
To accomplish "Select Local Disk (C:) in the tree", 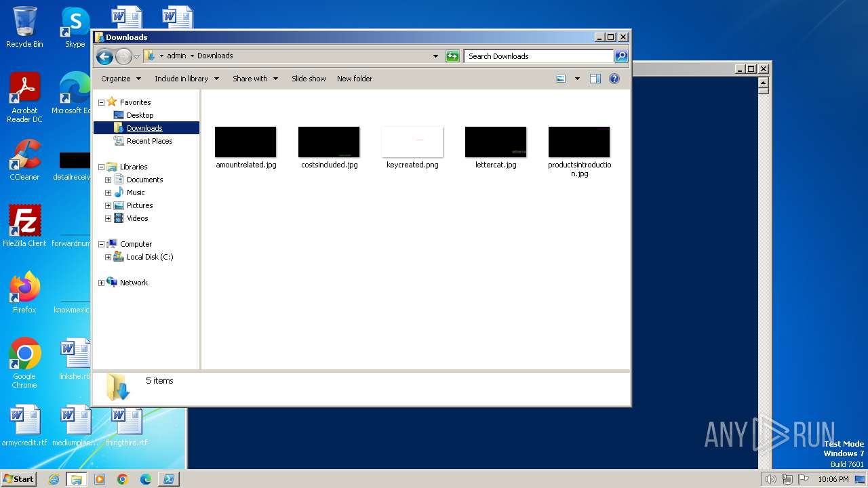I will (150, 257).
